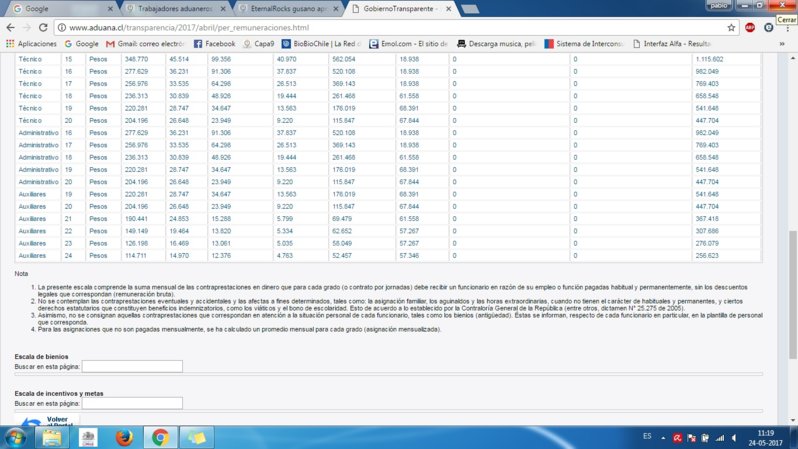Open the Emol.com bookmark
This screenshot has width=798, height=449.
(409, 44)
